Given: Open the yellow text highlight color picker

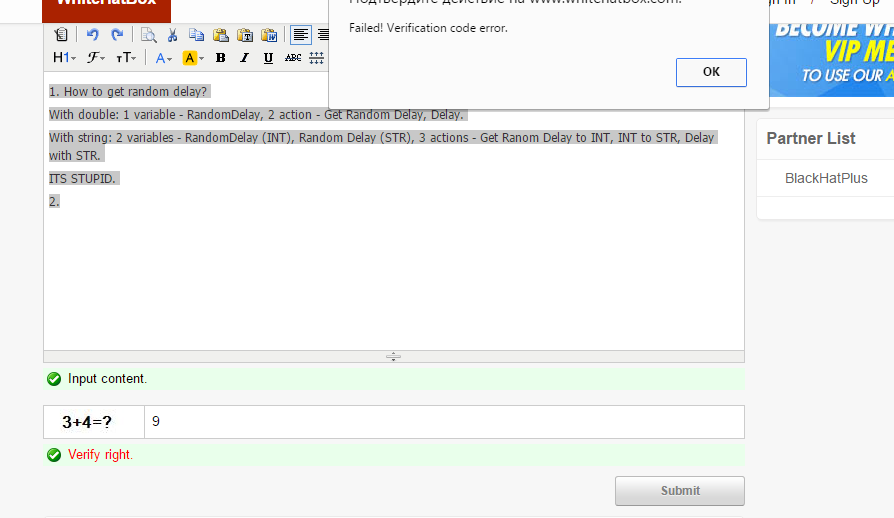Looking at the screenshot, I should click(x=193, y=58).
